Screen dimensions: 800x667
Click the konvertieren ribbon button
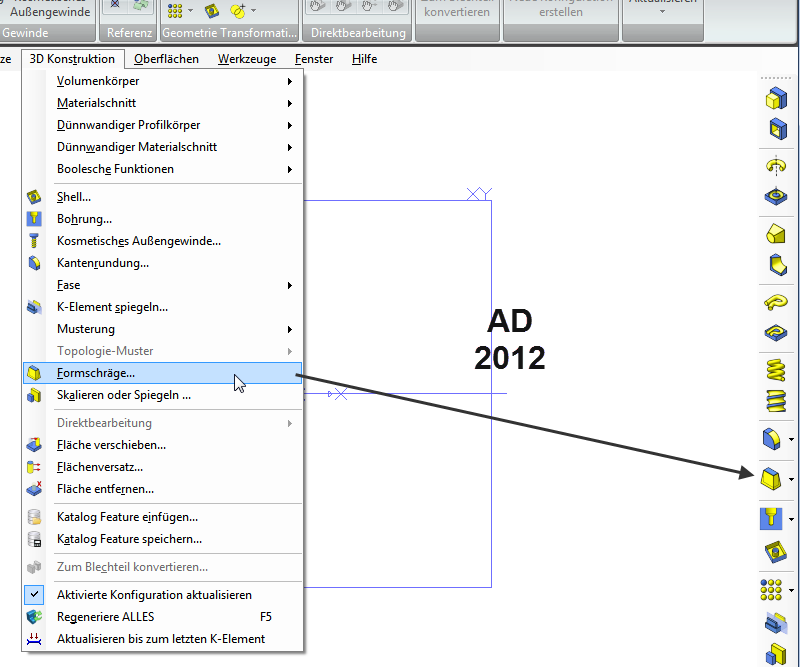coord(457,12)
